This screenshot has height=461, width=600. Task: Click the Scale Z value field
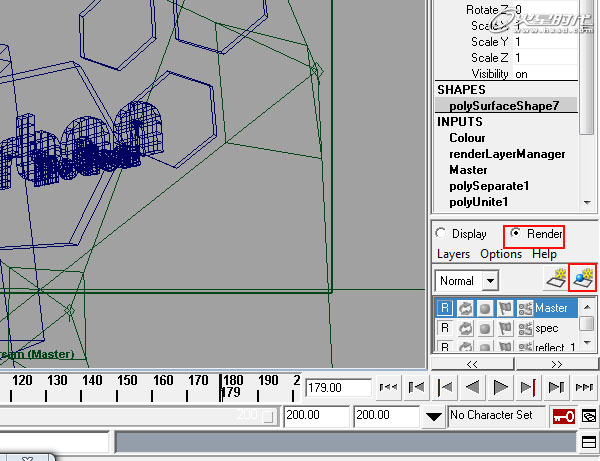click(x=545, y=58)
